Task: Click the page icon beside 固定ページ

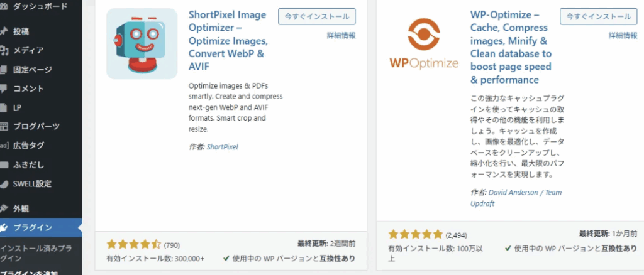Action: coord(4,70)
